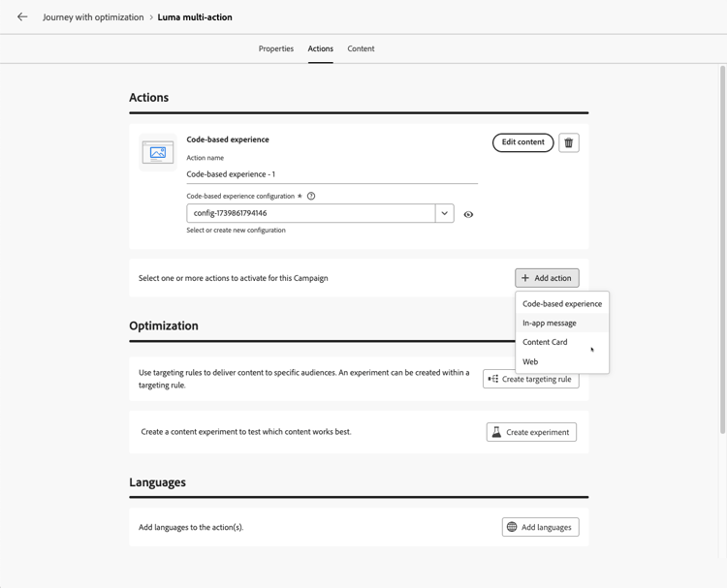Select Web from the action menu
Screen dimensions: 727x588
530,361
